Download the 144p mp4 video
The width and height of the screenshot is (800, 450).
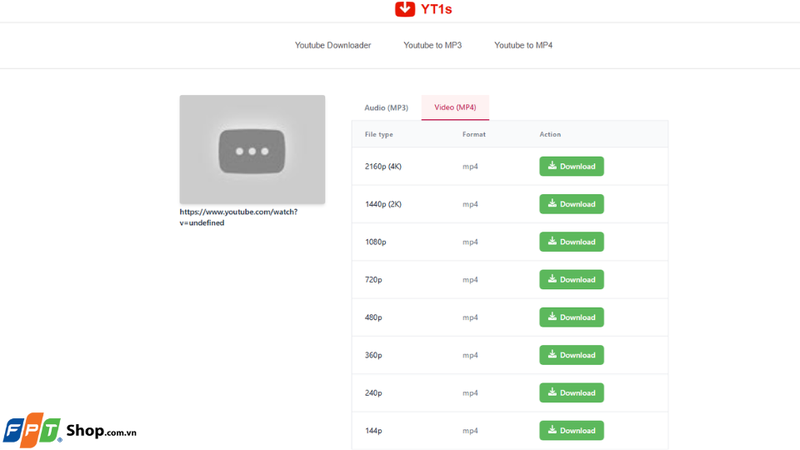(571, 431)
